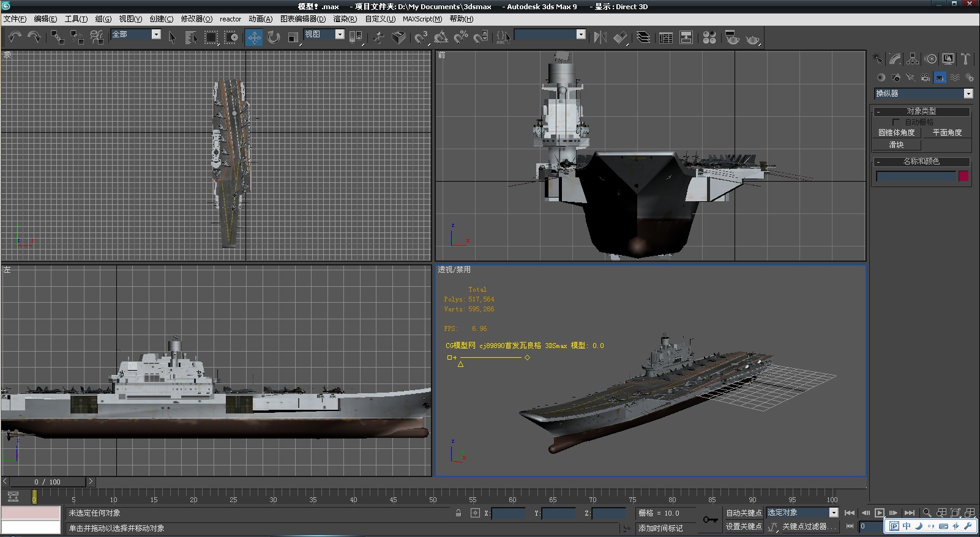Click the Undo arrow icon
980x537 pixels.
coord(15,37)
